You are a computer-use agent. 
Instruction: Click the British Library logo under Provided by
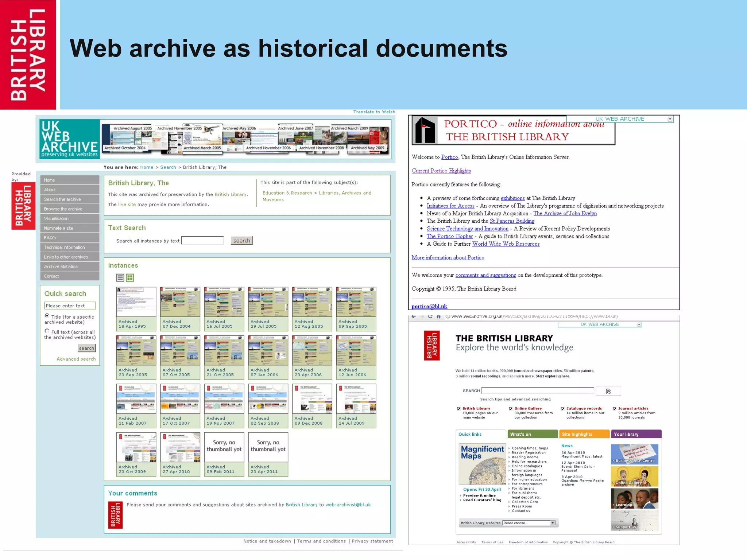pyautogui.click(x=23, y=206)
